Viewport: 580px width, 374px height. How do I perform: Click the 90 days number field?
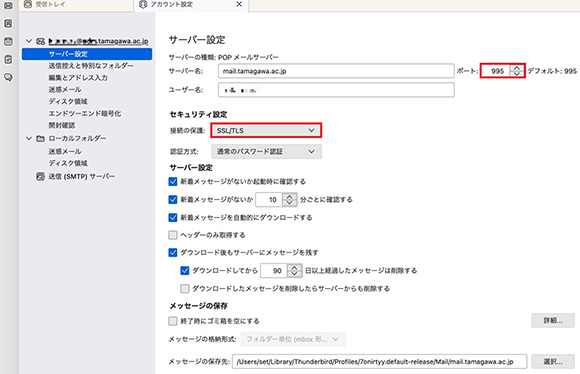(x=274, y=271)
